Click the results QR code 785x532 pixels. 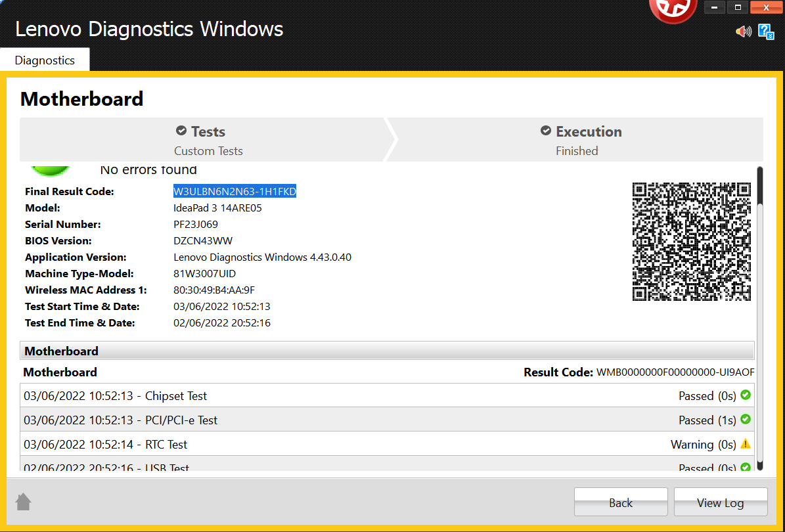click(691, 242)
